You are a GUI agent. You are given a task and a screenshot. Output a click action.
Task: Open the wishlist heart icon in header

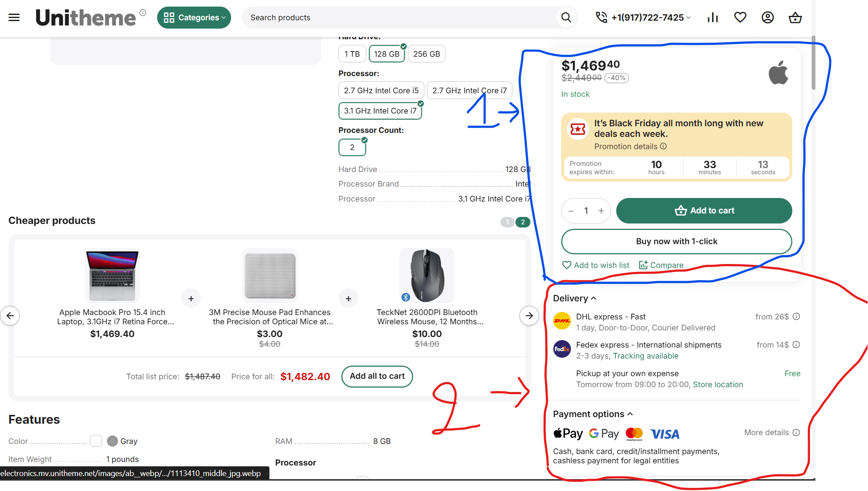coord(740,18)
